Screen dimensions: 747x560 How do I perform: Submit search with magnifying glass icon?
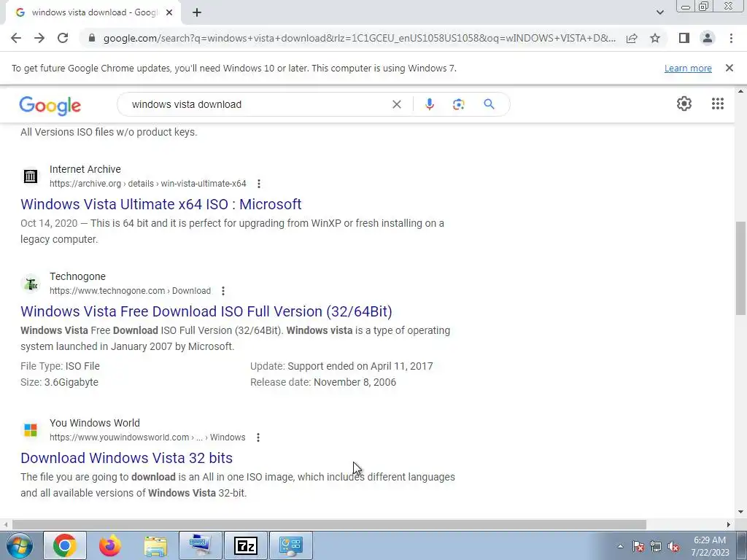click(489, 104)
